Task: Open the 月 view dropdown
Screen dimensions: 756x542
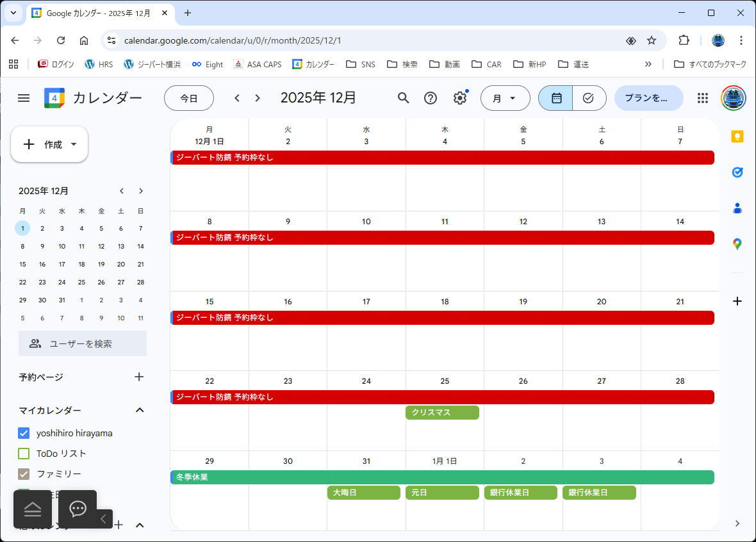Action: point(505,98)
